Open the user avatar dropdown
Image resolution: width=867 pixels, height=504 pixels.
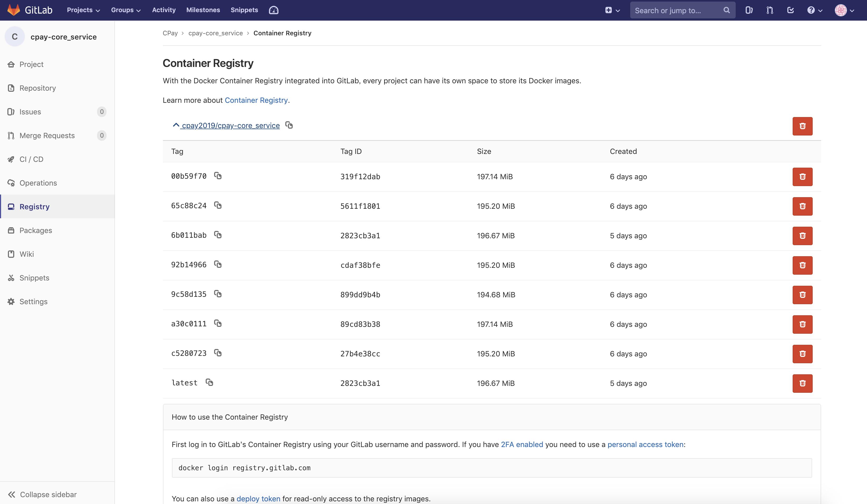844,10
